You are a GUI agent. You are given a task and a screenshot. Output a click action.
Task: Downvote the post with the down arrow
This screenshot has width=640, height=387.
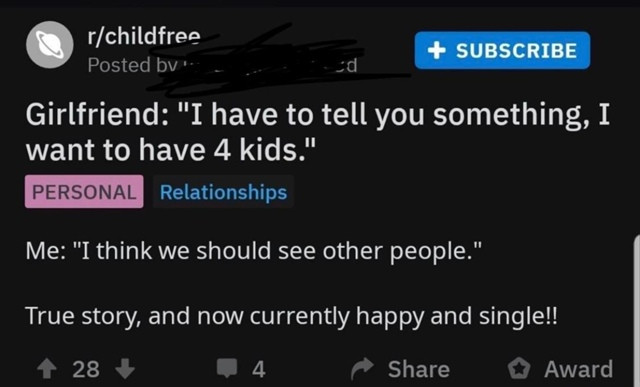[x=125, y=369]
